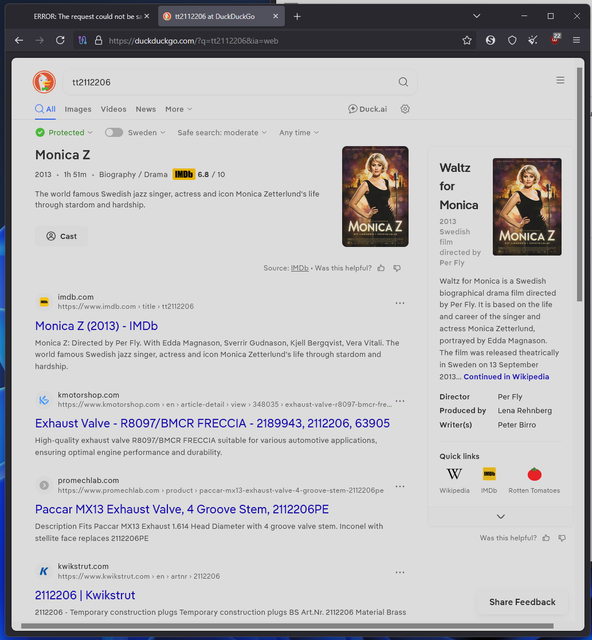Click the Cast button

point(62,236)
